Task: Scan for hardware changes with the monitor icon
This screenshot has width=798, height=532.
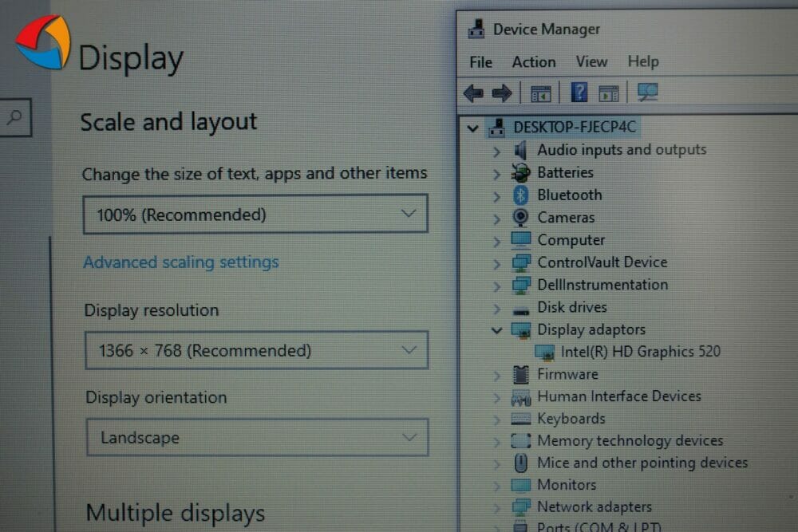Action: pyautogui.click(x=647, y=93)
